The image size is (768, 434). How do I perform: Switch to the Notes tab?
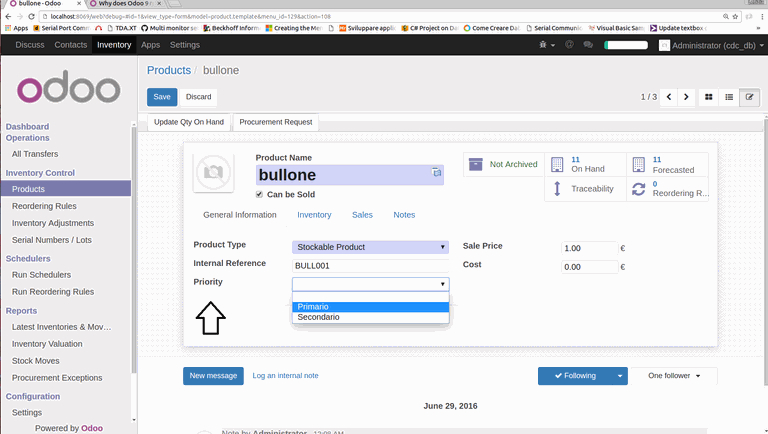(x=404, y=215)
